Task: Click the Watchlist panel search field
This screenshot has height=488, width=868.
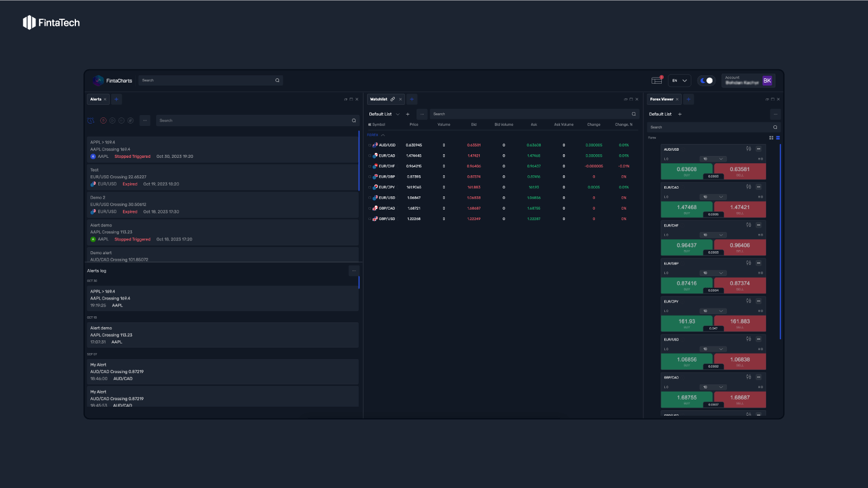Action: [534, 114]
